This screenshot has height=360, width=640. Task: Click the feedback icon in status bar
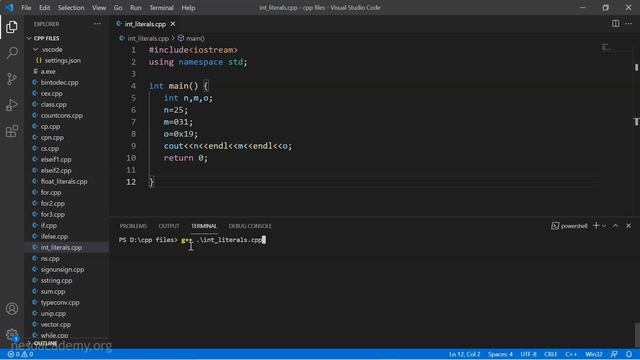point(614,354)
